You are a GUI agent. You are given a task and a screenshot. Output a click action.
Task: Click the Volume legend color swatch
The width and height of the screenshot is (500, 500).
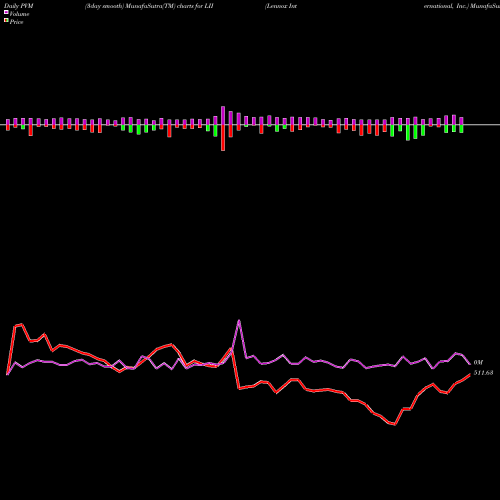pyautogui.click(x=6, y=12)
